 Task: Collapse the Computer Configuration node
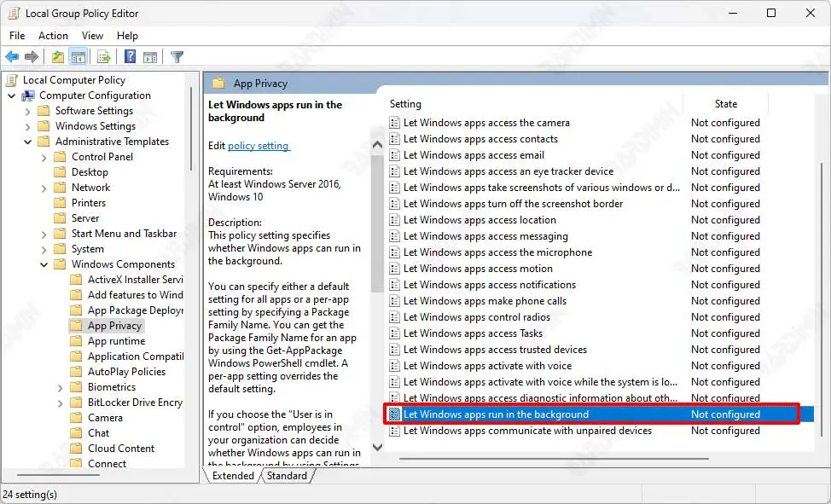pyautogui.click(x=11, y=96)
